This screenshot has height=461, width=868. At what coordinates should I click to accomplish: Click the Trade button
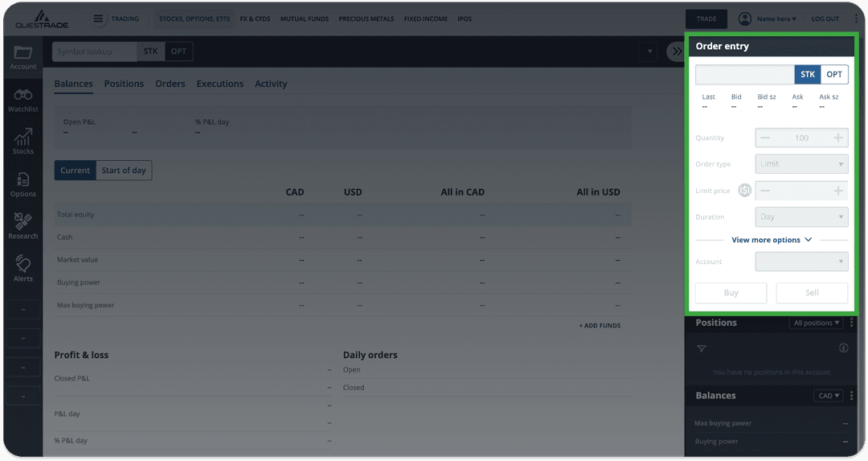706,19
